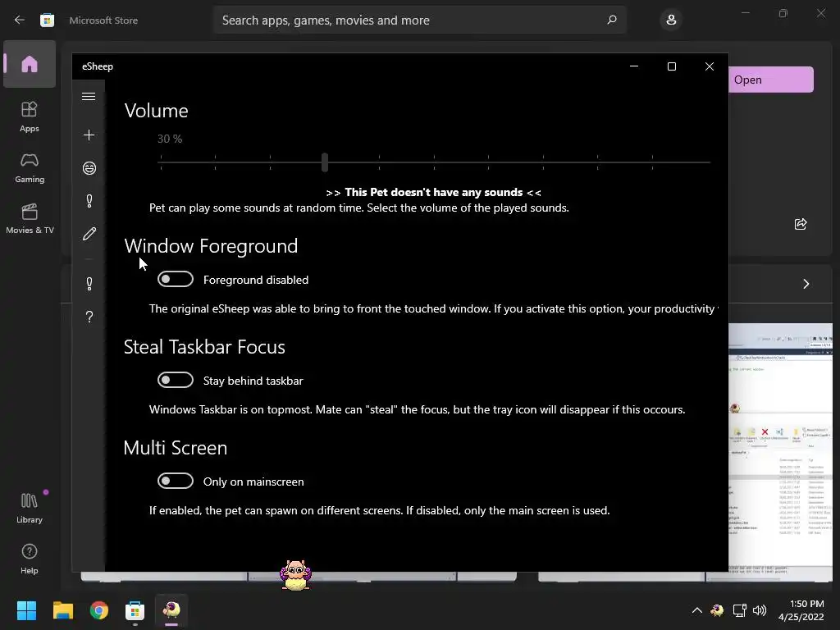
Task: Open the question mark help icon in eSheep
Action: pyautogui.click(x=89, y=317)
